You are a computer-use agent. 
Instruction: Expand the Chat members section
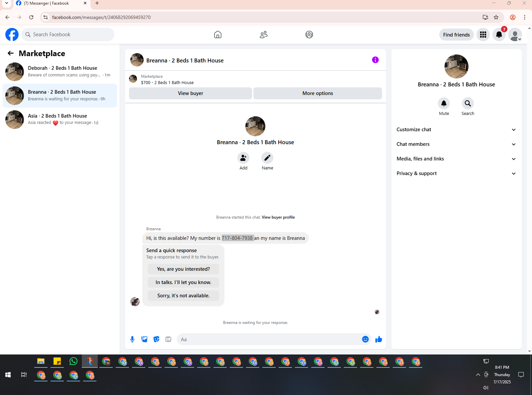(457, 144)
